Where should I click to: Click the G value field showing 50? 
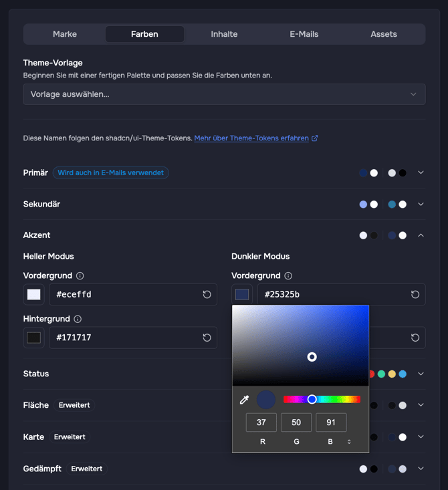point(296,422)
